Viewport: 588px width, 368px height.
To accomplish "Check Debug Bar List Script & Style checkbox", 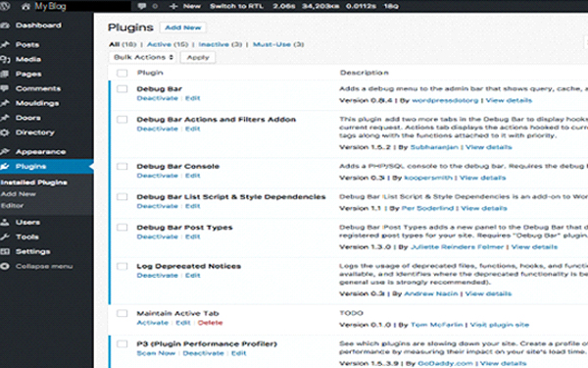I will coord(122,197).
